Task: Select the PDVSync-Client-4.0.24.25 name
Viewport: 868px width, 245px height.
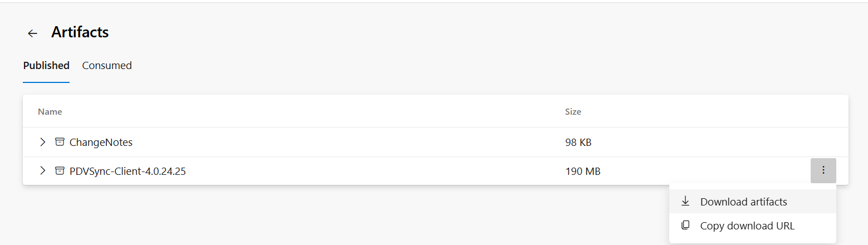Action: [127, 171]
